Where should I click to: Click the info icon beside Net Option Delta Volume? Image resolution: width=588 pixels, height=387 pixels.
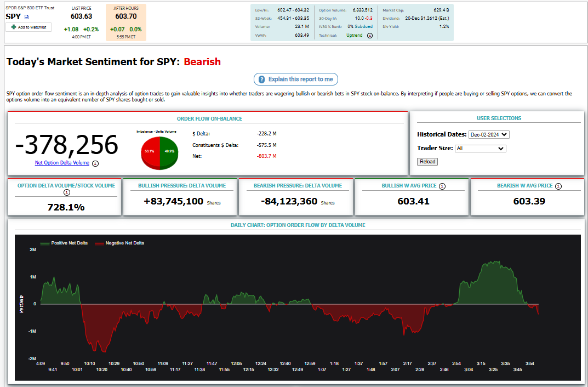[95, 163]
